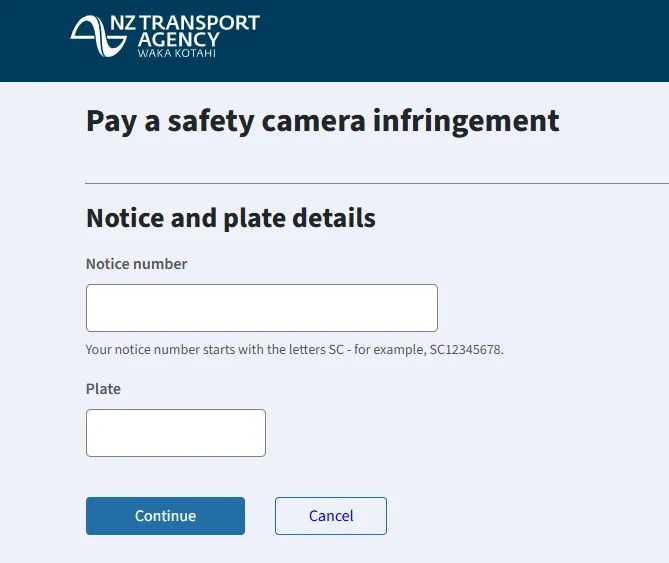Cancel the infringement payment form
Screen dimensions: 669x563
(331, 516)
